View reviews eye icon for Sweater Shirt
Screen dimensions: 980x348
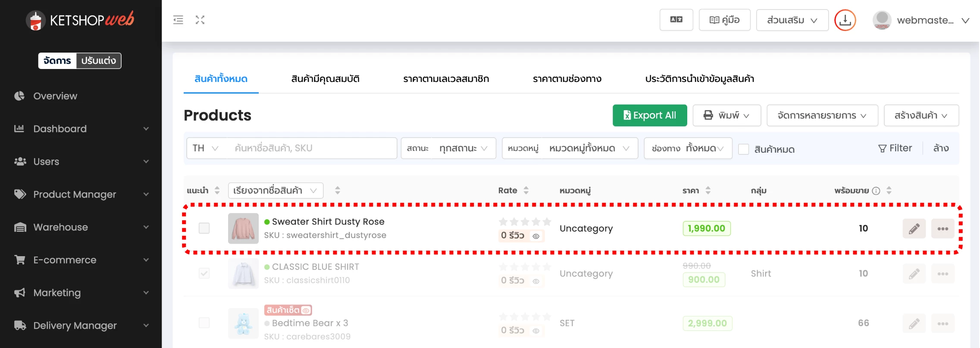(536, 236)
